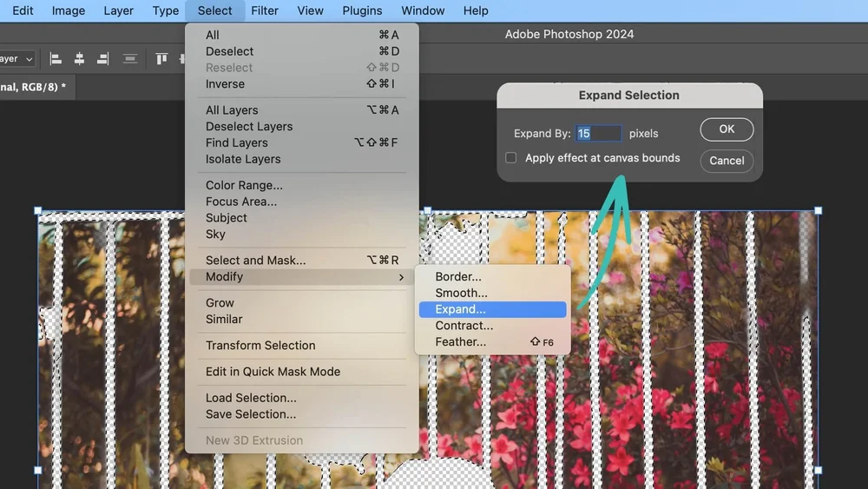Choose Select and Mask... menu item
The image size is (868, 489).
tap(302, 261)
